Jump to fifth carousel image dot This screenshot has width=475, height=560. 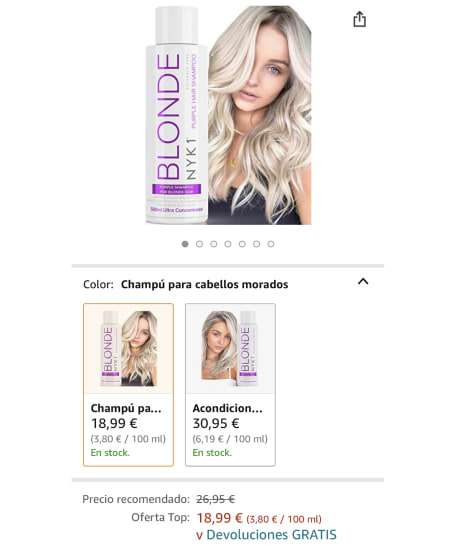(242, 244)
